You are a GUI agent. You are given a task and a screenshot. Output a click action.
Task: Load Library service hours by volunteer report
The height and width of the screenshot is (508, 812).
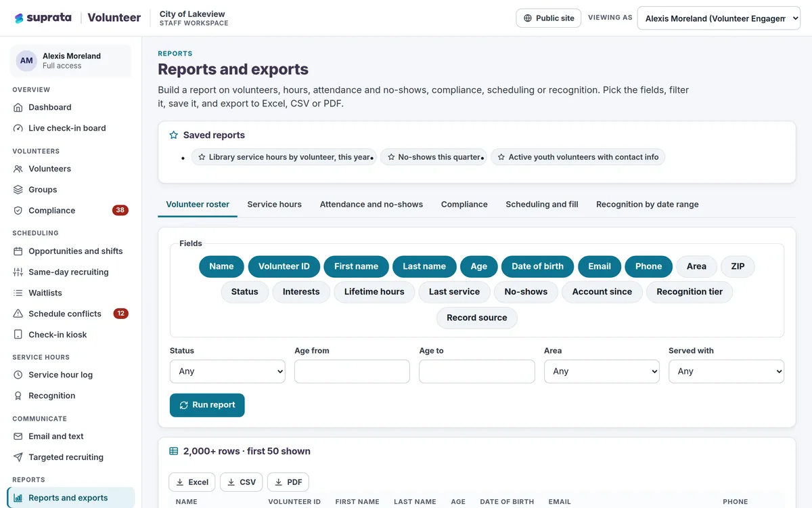coord(283,157)
